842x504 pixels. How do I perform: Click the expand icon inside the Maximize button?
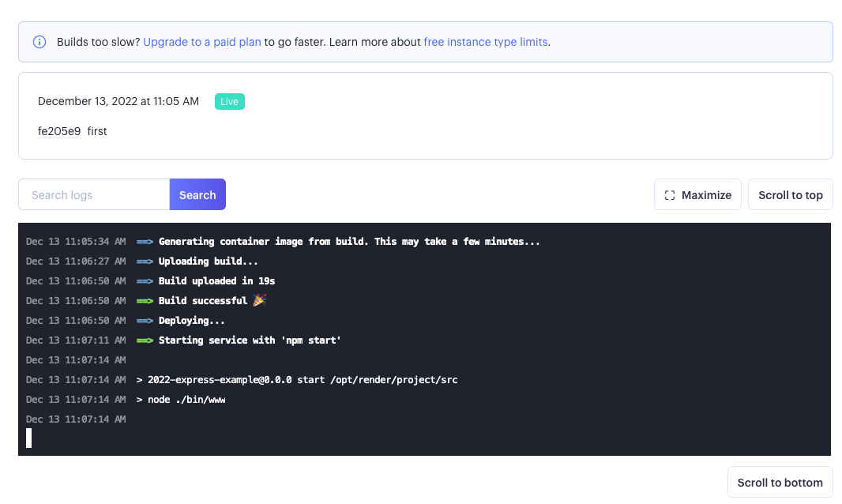(x=670, y=195)
